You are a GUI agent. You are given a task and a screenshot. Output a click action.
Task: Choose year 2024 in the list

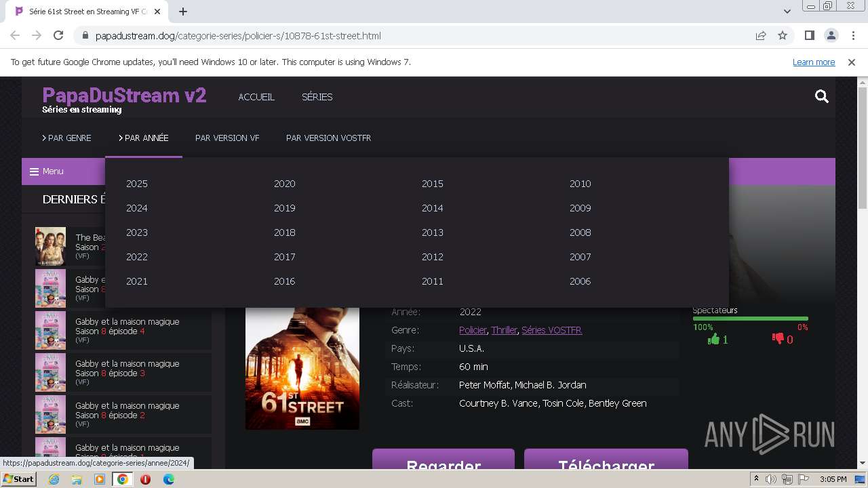[137, 208]
